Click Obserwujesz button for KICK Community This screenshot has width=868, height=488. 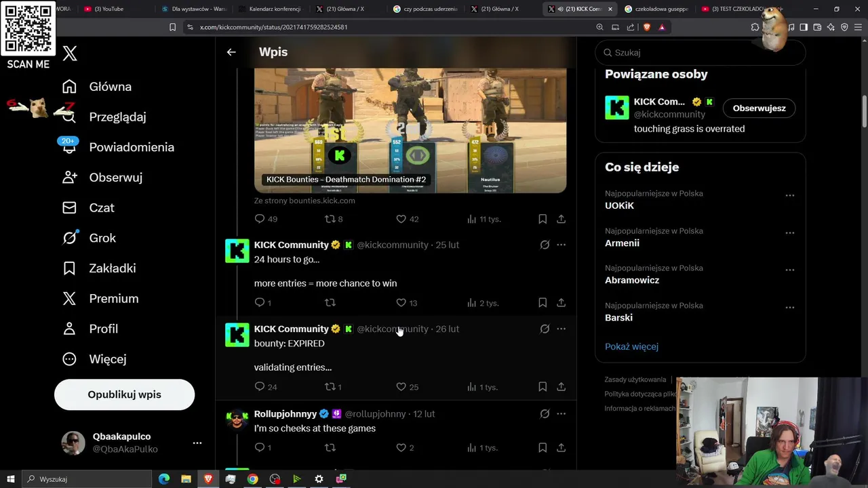pos(759,108)
